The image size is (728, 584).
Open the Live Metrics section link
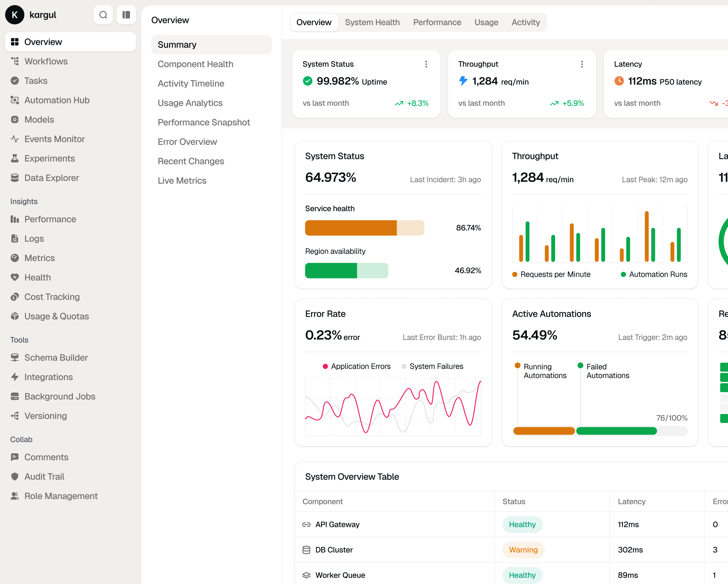point(182,181)
